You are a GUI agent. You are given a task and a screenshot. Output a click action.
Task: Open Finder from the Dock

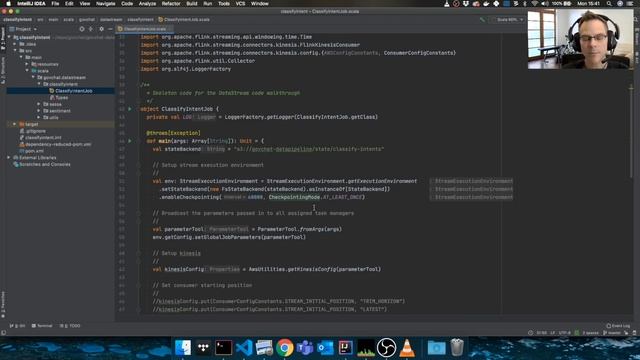(x=182, y=348)
